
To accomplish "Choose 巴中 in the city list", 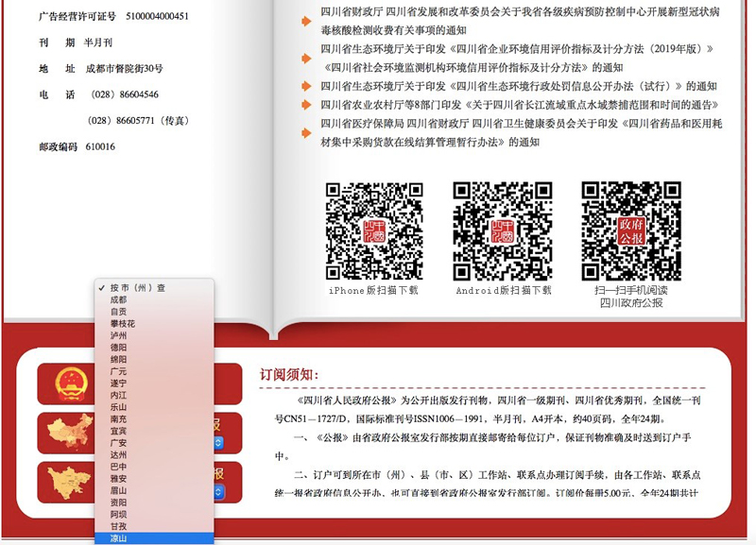I will coord(154,467).
